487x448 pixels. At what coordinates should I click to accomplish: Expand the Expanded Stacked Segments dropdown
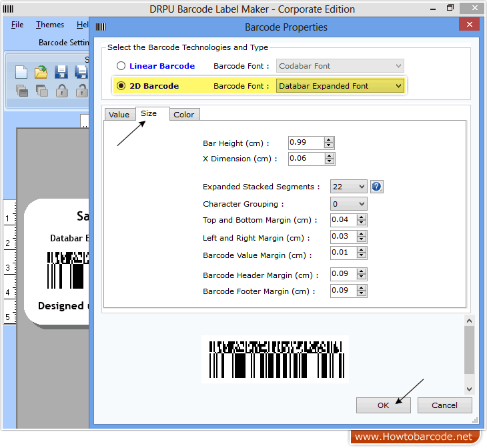[x=348, y=187]
